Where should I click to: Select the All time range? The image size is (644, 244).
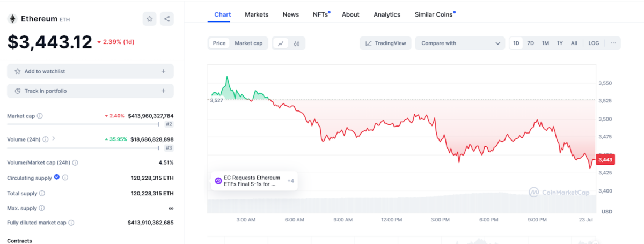pos(574,43)
